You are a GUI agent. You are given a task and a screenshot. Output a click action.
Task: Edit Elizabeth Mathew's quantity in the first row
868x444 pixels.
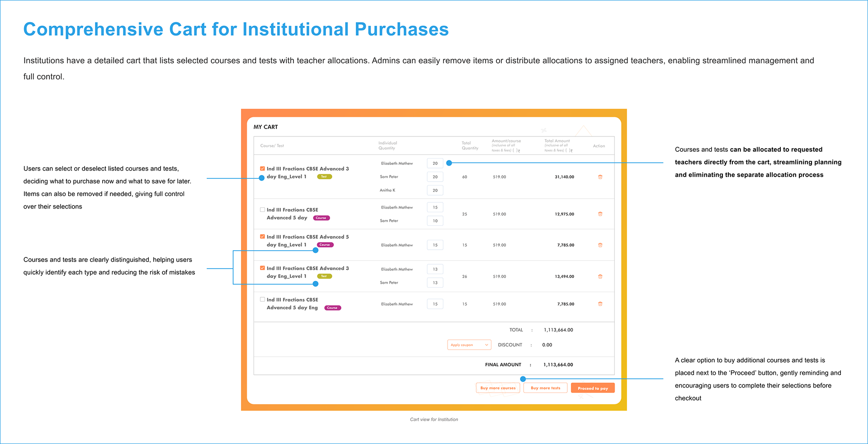(x=435, y=164)
